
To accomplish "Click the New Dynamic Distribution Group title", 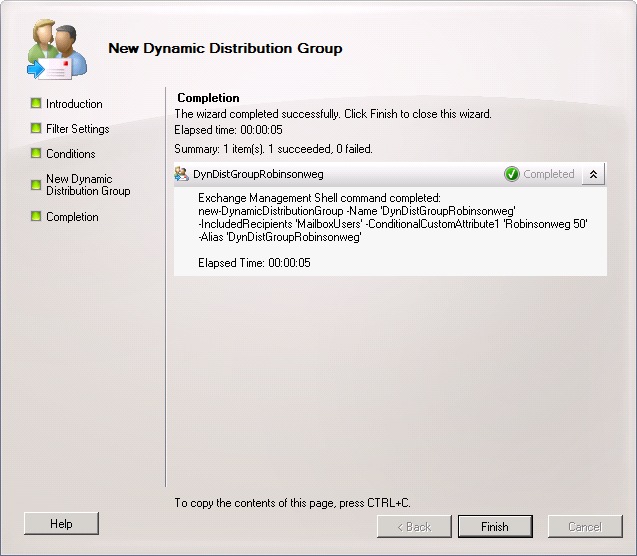I will pos(225,48).
